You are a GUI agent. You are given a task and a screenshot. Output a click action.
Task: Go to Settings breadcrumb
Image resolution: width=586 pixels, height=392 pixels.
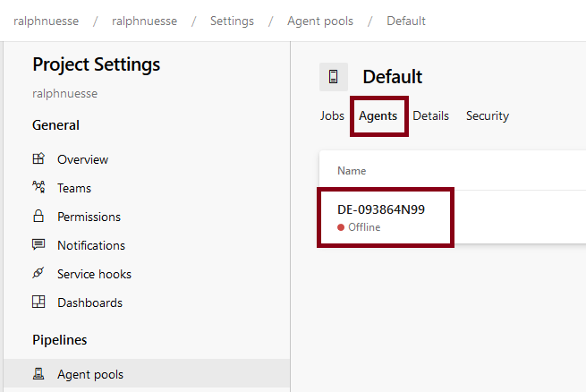(232, 21)
